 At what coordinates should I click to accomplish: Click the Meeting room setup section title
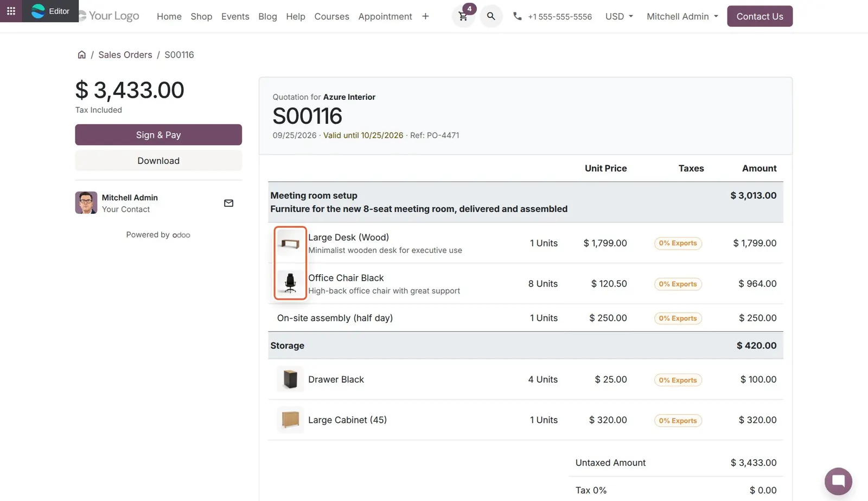pyautogui.click(x=314, y=195)
